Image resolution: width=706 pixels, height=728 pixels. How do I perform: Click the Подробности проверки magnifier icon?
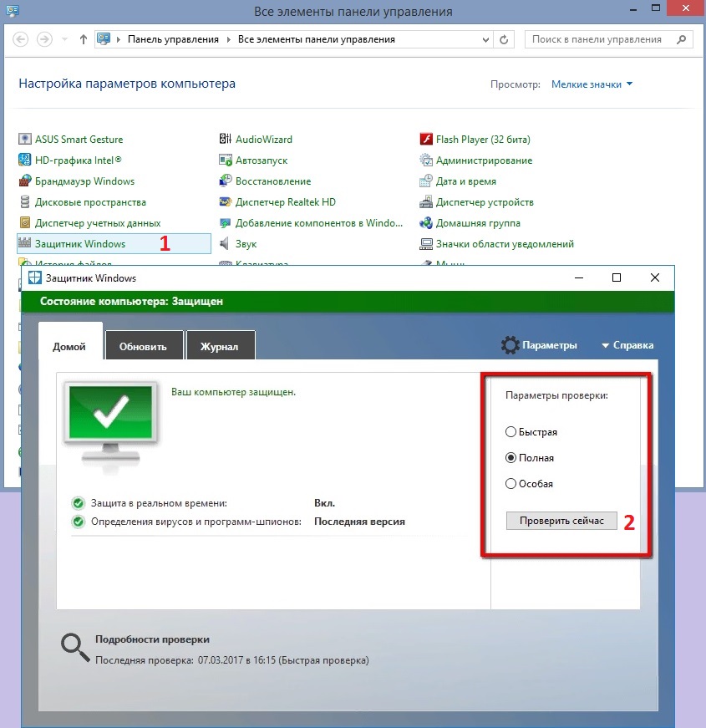pos(75,647)
